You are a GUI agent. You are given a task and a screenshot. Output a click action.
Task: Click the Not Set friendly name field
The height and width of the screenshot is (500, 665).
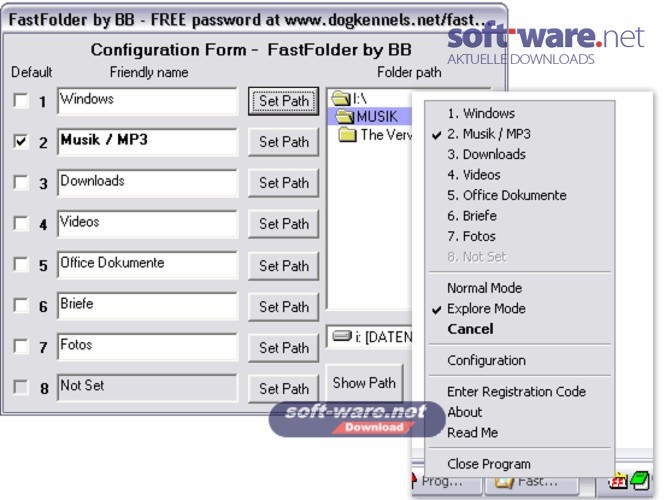(147, 387)
